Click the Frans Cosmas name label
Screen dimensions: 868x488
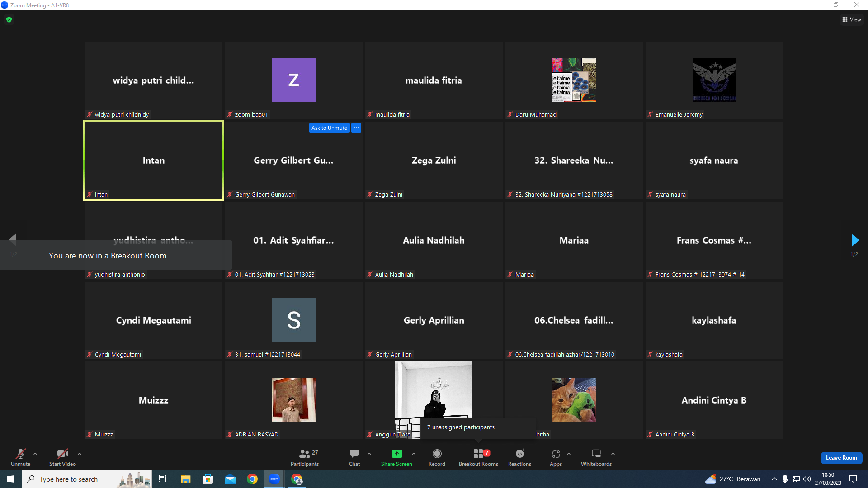click(x=700, y=275)
